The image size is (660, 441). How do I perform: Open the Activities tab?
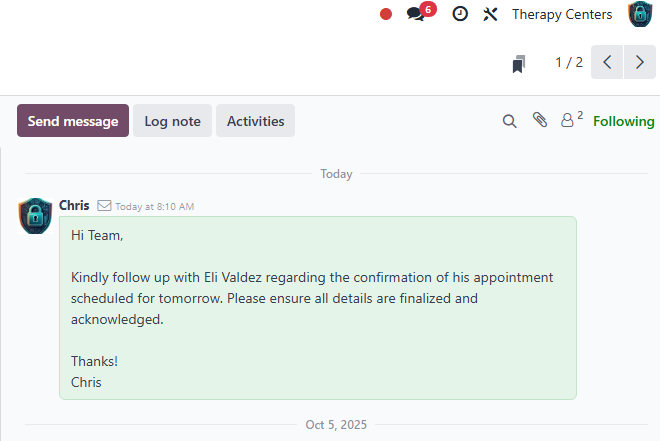[255, 121]
